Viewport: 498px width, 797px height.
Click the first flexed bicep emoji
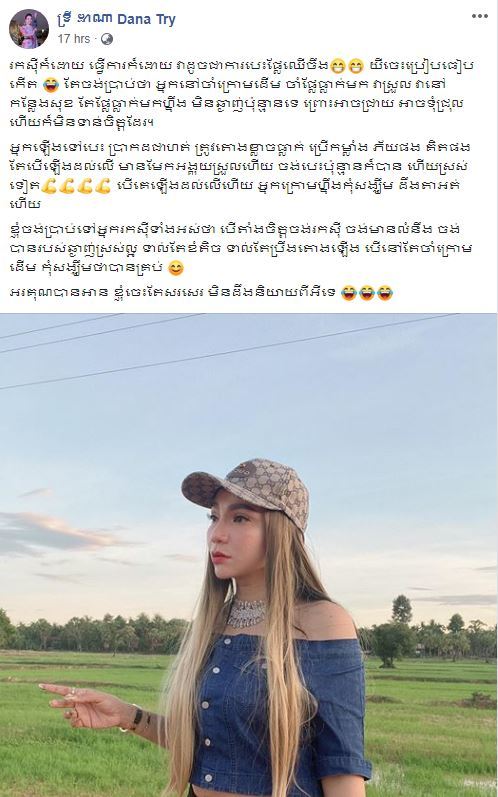(49, 187)
